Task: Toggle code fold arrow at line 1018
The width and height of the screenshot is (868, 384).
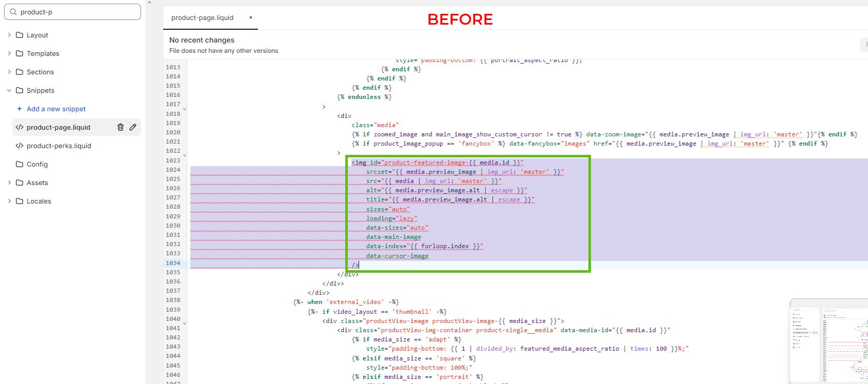Action: tap(185, 109)
